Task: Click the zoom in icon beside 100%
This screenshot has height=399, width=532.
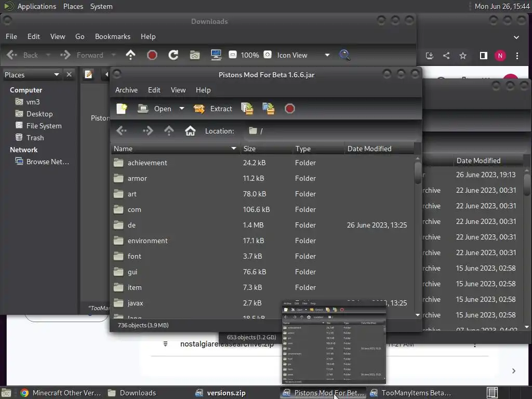Action: click(268, 55)
